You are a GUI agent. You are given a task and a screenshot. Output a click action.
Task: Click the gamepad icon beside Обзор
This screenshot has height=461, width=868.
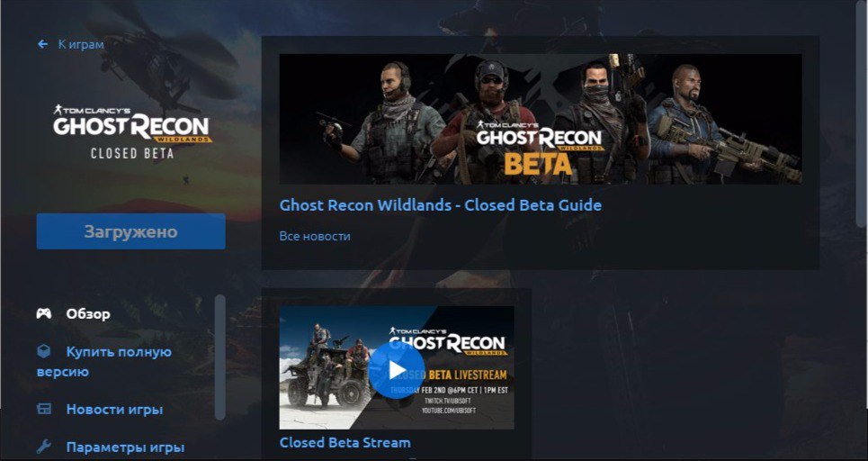pos(44,313)
